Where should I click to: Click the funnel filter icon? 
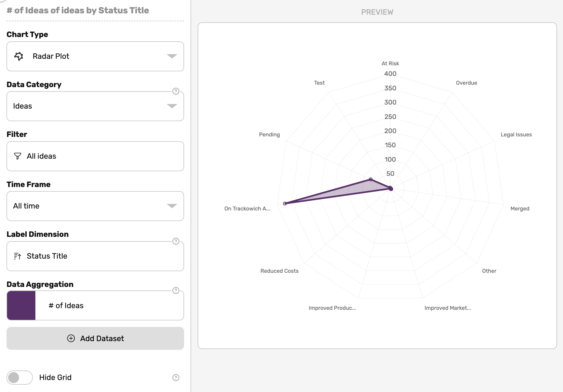tap(17, 156)
